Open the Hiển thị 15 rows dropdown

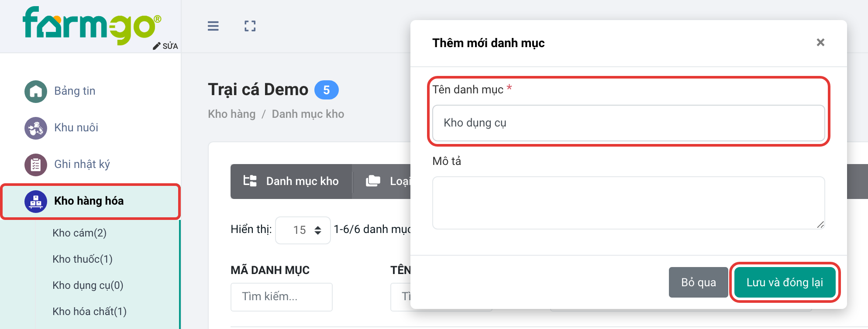[x=303, y=230]
